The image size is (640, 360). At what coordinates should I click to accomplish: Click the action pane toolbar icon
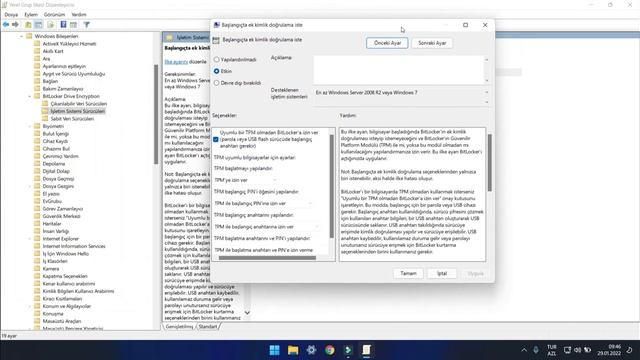pos(73,25)
